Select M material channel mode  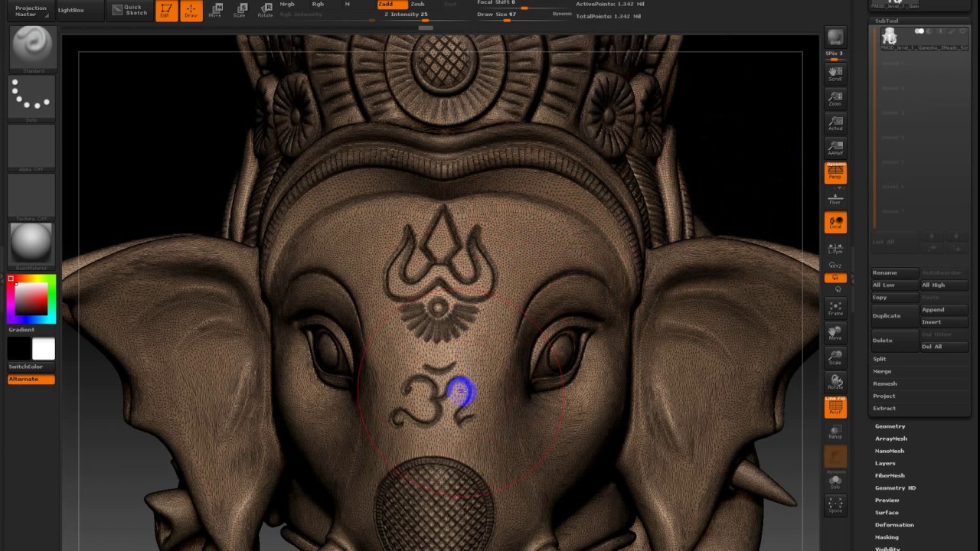click(x=348, y=5)
